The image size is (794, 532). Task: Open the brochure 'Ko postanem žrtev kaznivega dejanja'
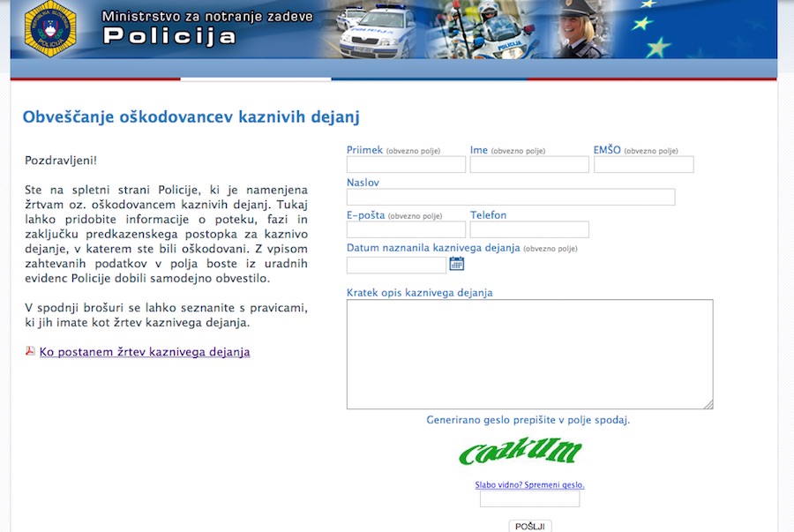(144, 351)
